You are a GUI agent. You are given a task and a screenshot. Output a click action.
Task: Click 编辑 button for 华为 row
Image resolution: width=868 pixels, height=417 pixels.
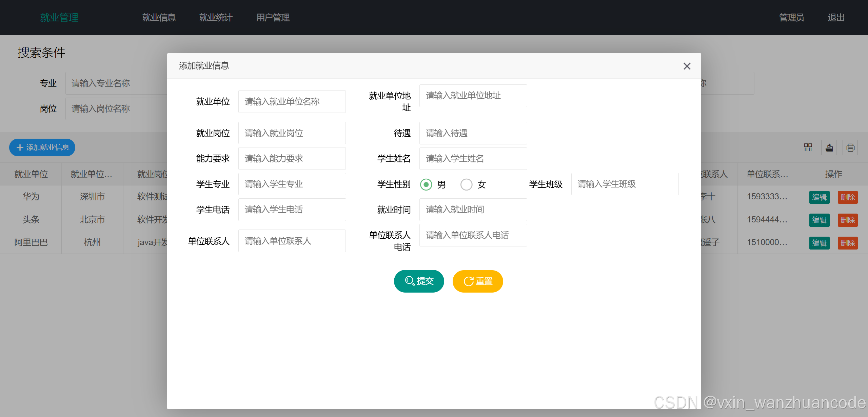click(819, 197)
